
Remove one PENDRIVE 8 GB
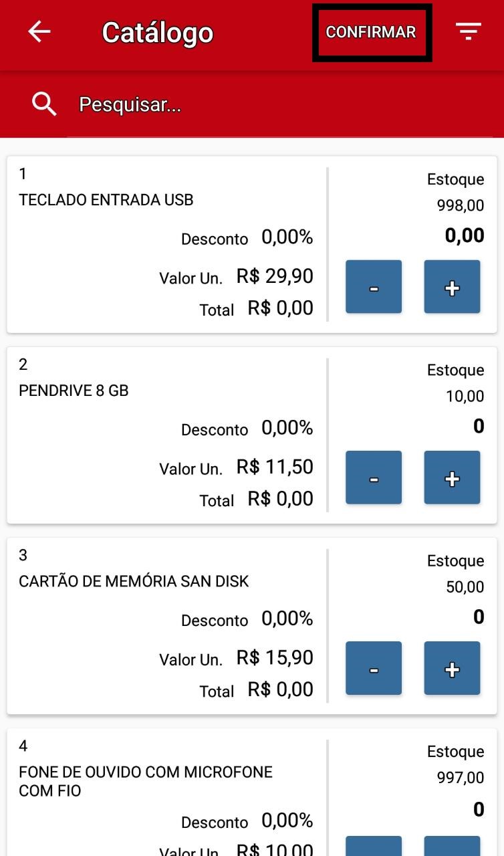(374, 477)
